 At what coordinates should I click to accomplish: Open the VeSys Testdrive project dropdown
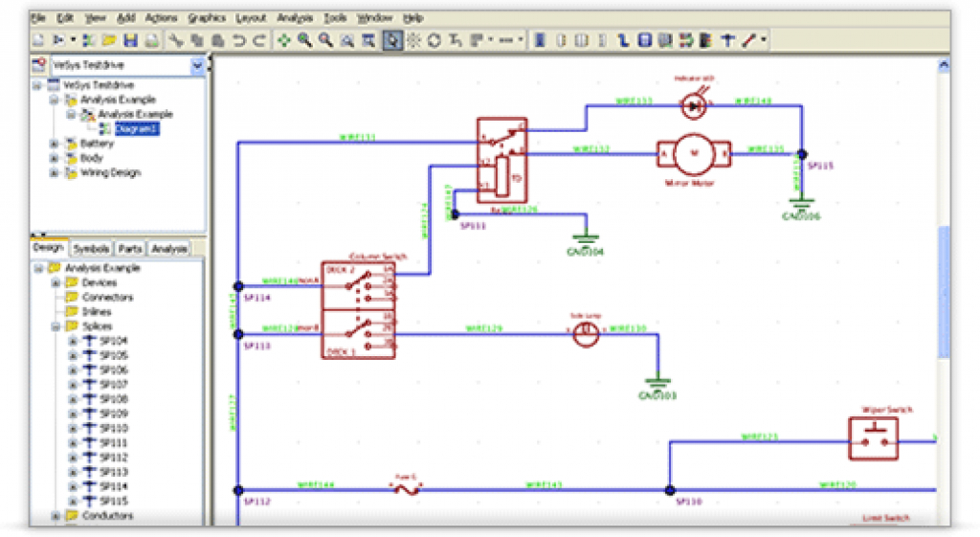tap(197, 65)
